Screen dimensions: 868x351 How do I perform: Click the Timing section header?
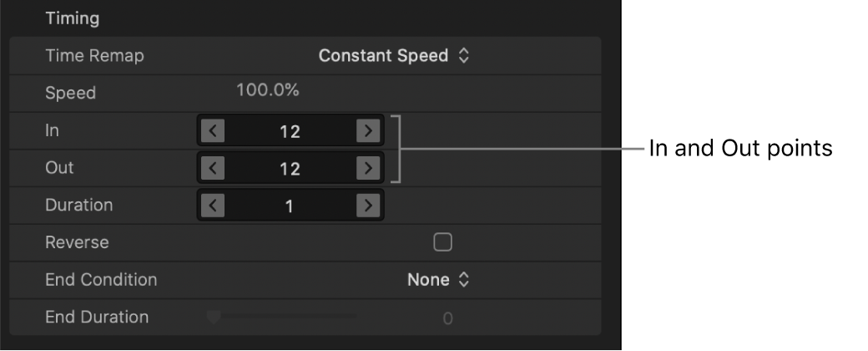pyautogui.click(x=73, y=18)
